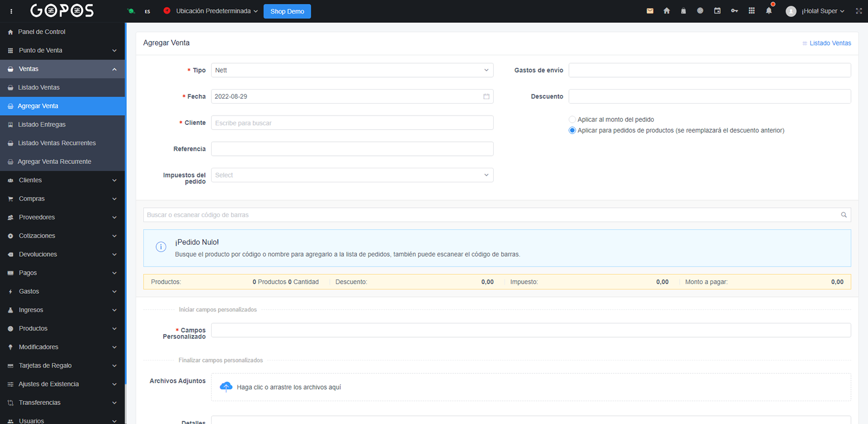Open the apps grid icon

click(x=751, y=11)
